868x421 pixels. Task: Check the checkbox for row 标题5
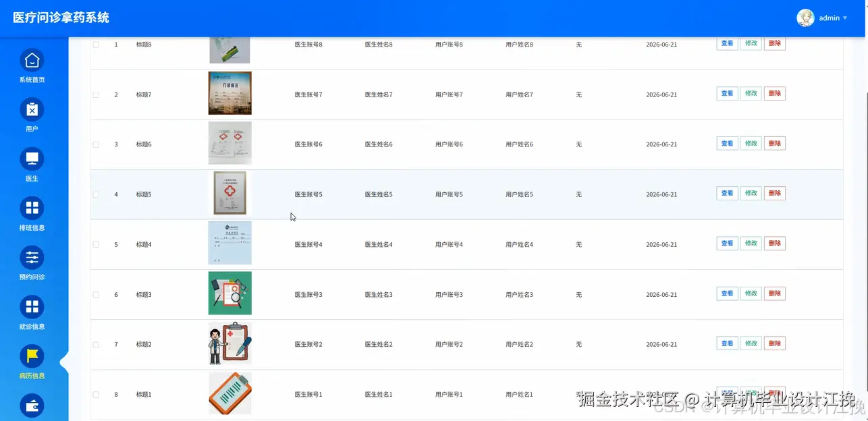pyautogui.click(x=95, y=194)
